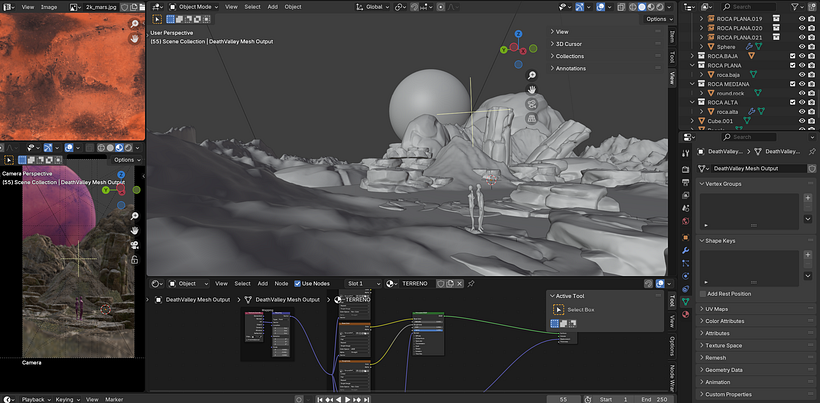This screenshot has height=403, width=820.
Task: Unlink TERRENO material with X button
Action: [x=460, y=283]
